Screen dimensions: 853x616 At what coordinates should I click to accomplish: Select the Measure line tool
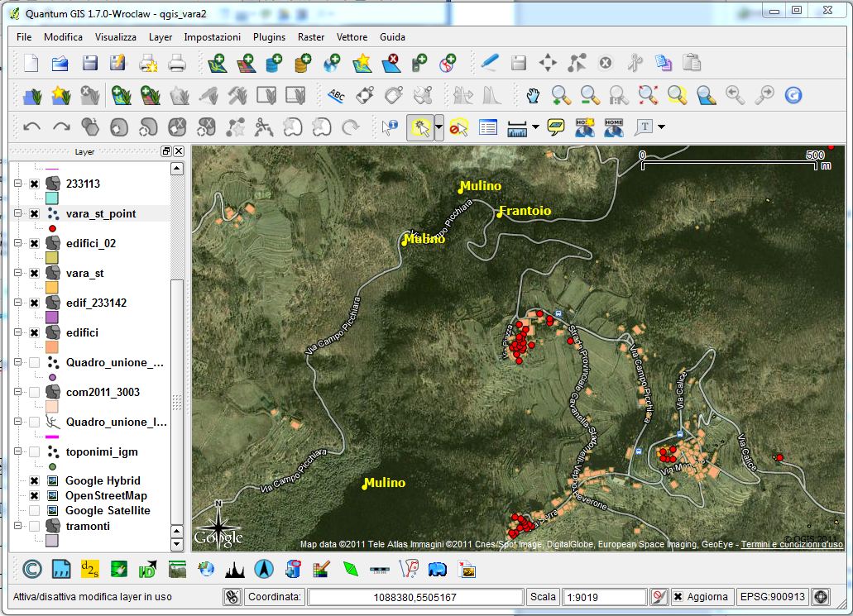[x=517, y=128]
